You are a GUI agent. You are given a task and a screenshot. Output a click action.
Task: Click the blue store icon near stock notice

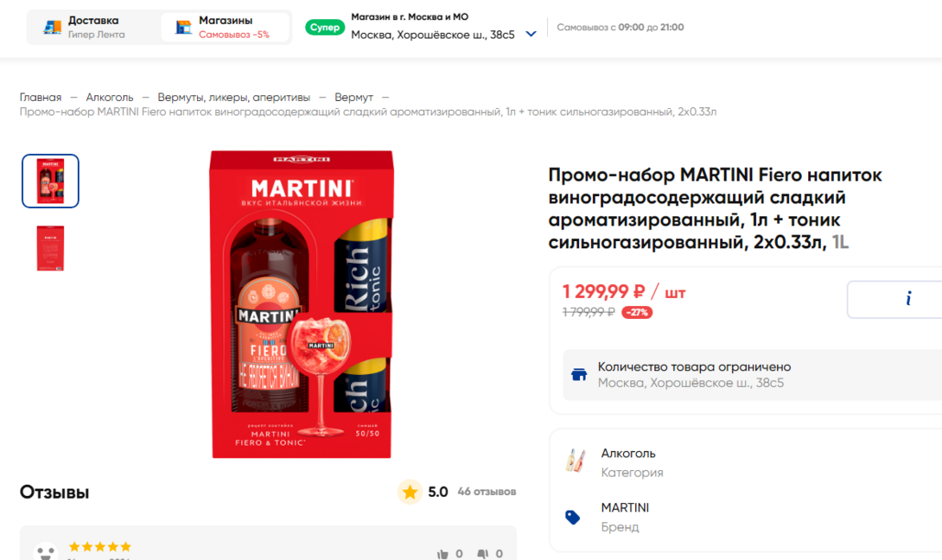click(579, 374)
